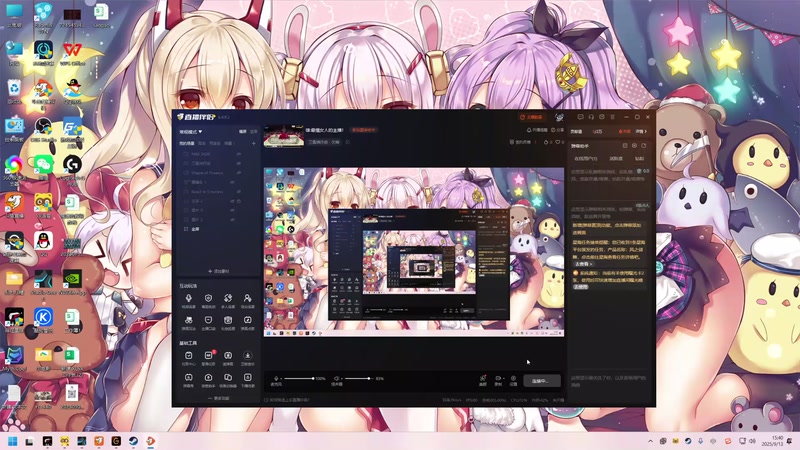Image resolution: width=800 pixels, height=450 pixels.
Task: Click the 去使用 button in system notice
Action: pos(581,287)
